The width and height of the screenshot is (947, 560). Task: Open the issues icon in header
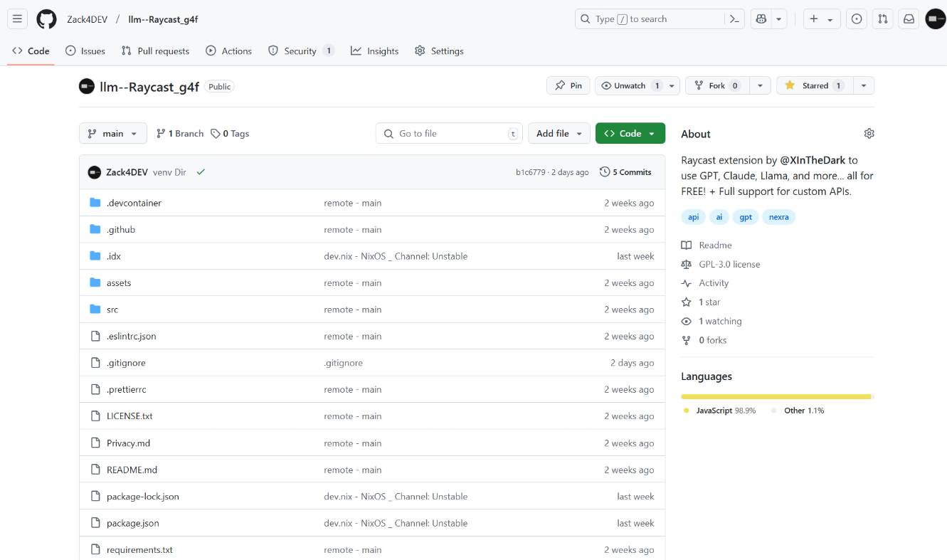pos(857,19)
